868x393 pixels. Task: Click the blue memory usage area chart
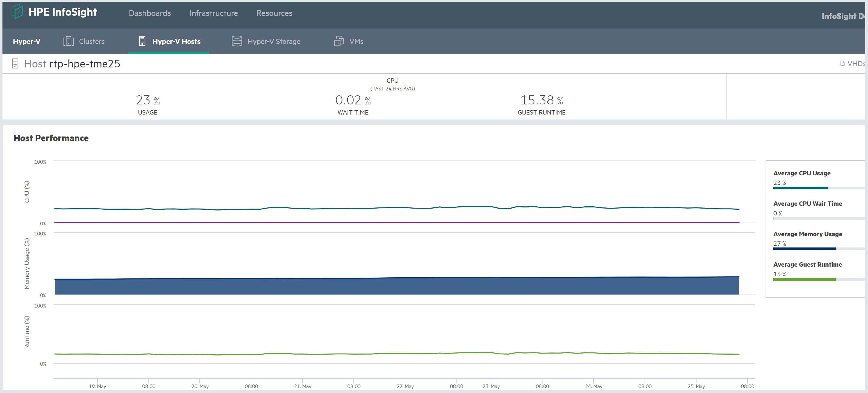(397, 286)
